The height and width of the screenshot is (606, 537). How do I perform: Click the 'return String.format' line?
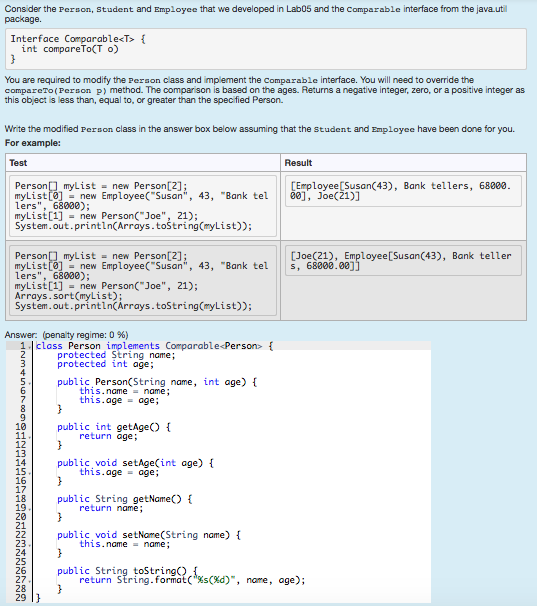tap(192, 580)
